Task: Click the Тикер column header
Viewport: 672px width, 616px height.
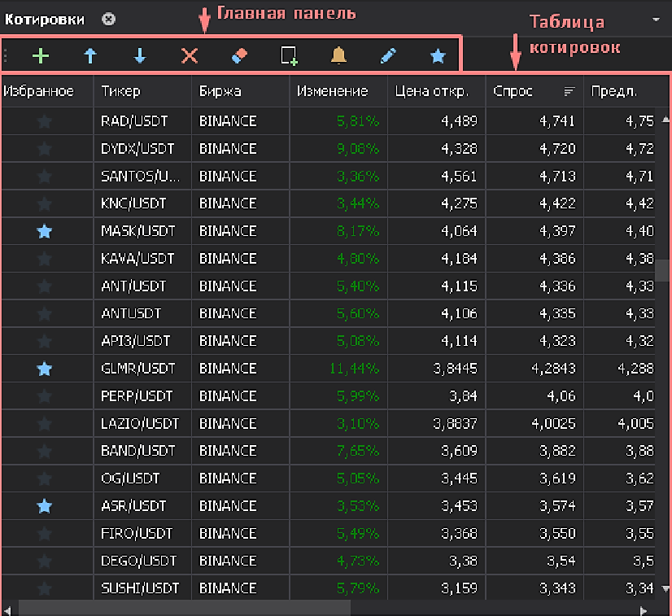Action: (120, 91)
